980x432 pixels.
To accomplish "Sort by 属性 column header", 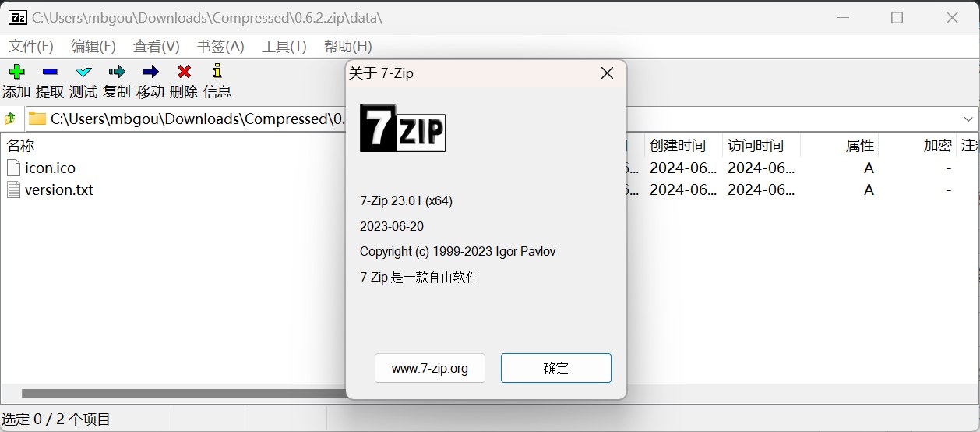I will click(860, 145).
